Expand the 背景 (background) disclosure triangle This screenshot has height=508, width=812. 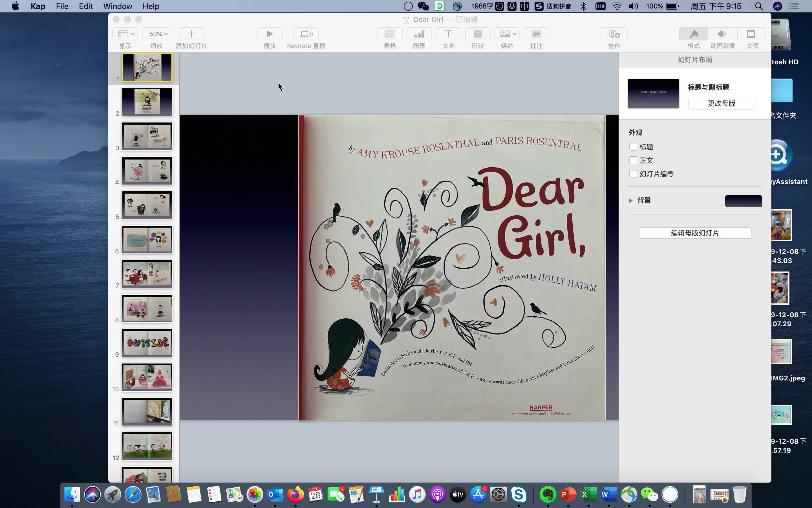coord(631,201)
